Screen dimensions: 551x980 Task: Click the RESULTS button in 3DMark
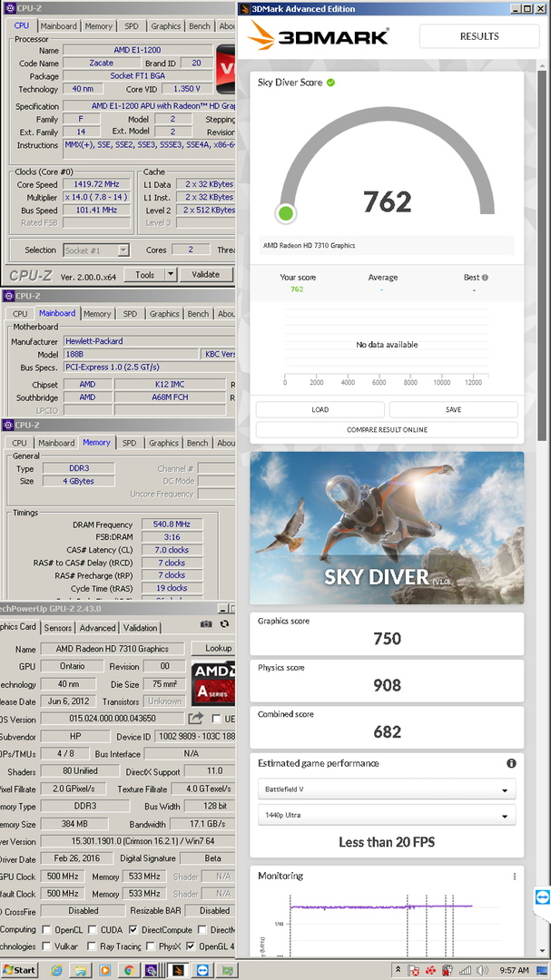(479, 36)
